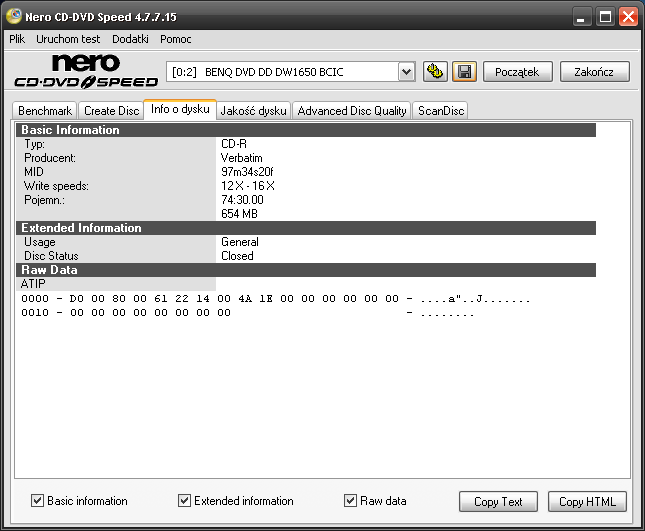The width and height of the screenshot is (645, 531).
Task: Click the Usage label
Action: 40,242
